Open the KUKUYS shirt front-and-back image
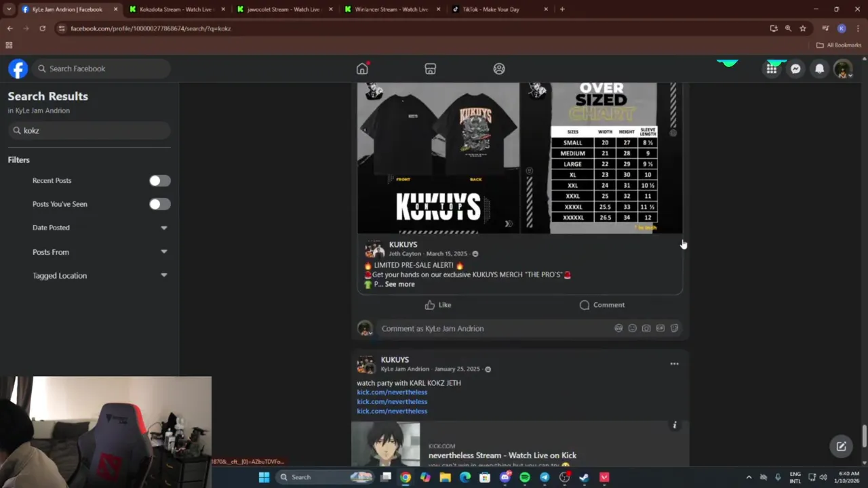Image resolution: width=868 pixels, height=488 pixels. [x=439, y=158]
